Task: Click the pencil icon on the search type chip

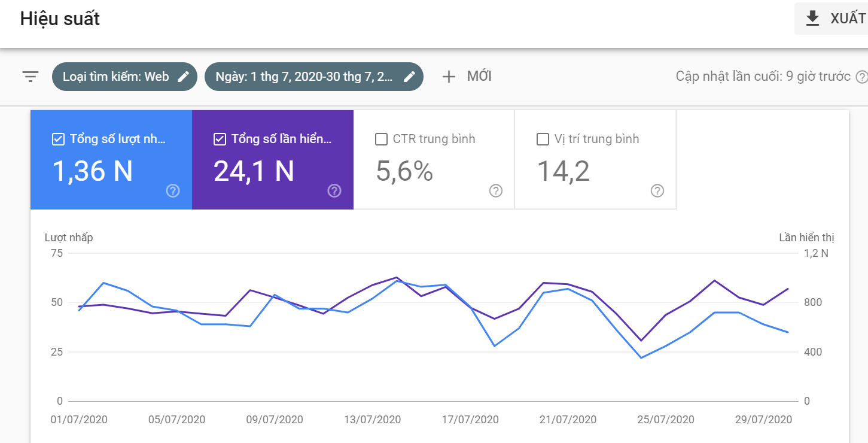Action: pos(184,77)
